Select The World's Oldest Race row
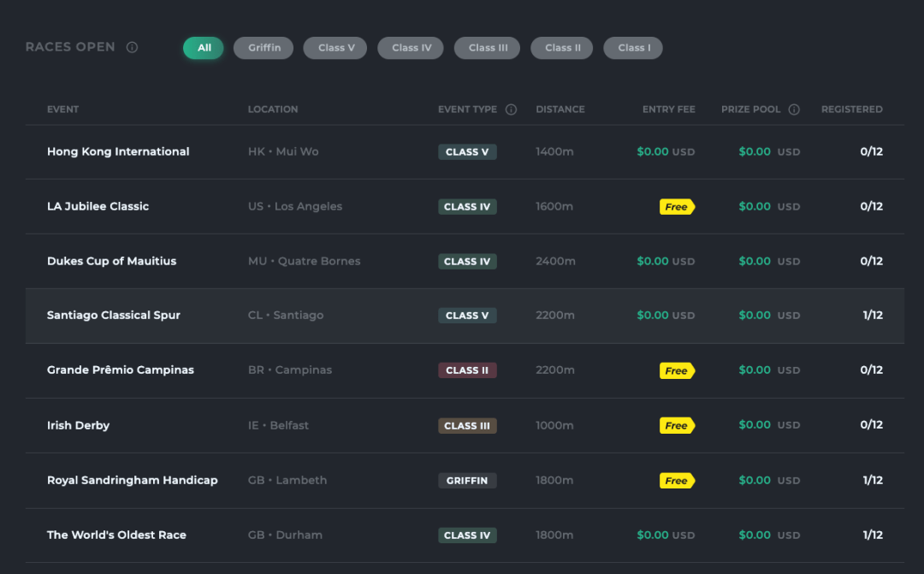Image resolution: width=924 pixels, height=574 pixels. coord(465,536)
